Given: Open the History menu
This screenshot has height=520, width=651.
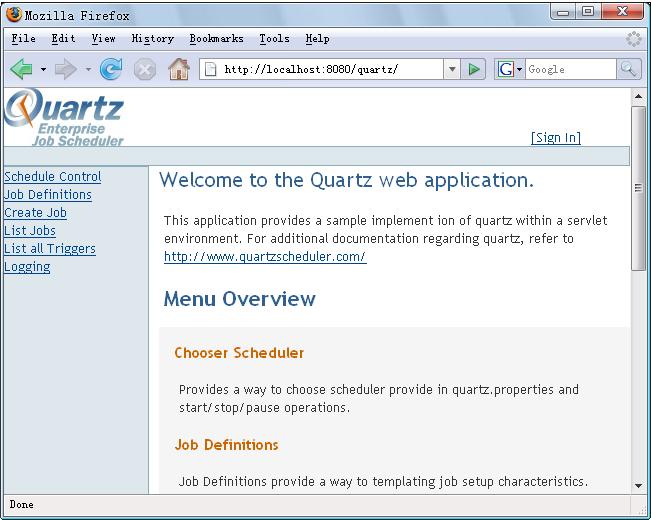Looking at the screenshot, I should click(152, 39).
